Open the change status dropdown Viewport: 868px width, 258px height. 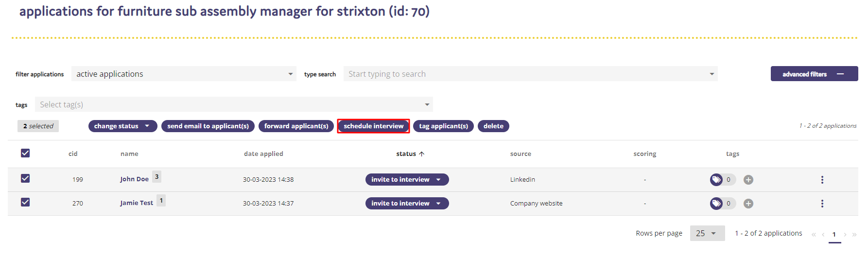[122, 126]
